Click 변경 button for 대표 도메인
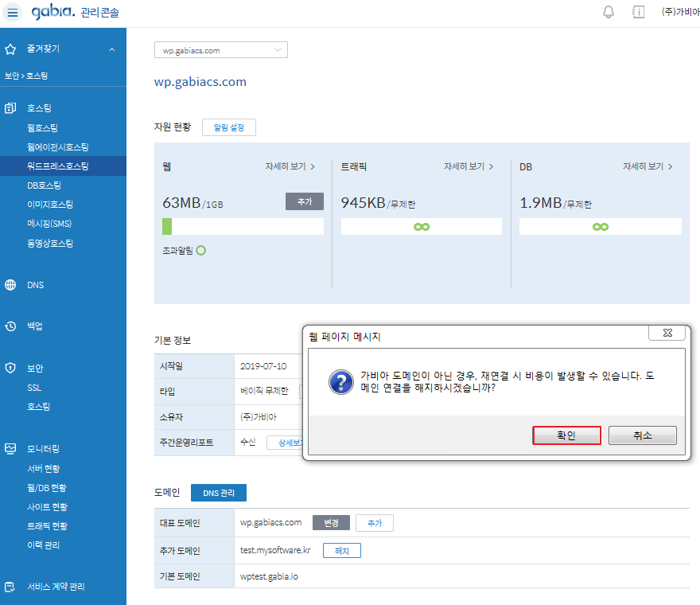Viewport: 700px width, 605px height. pos(331,523)
